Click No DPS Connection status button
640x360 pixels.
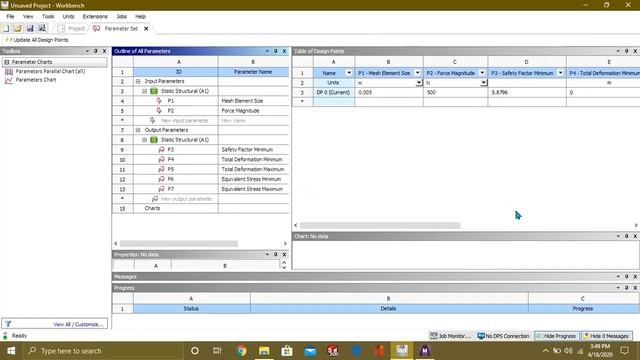coord(503,336)
